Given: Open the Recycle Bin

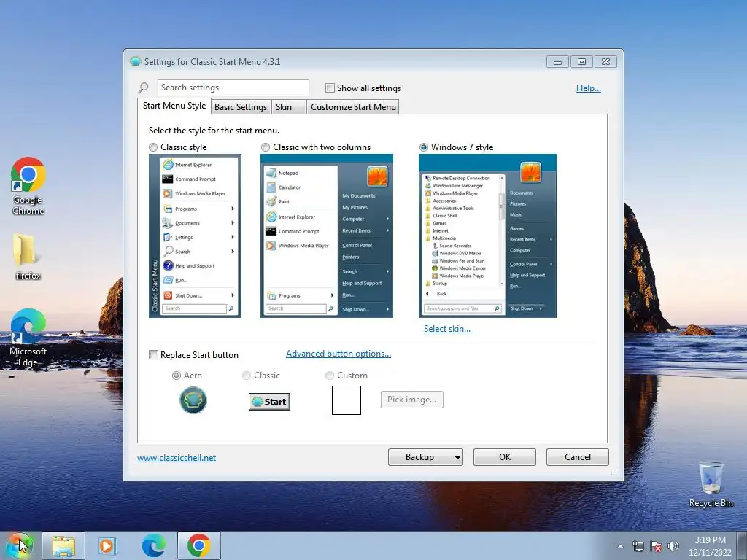Looking at the screenshot, I should point(711,484).
